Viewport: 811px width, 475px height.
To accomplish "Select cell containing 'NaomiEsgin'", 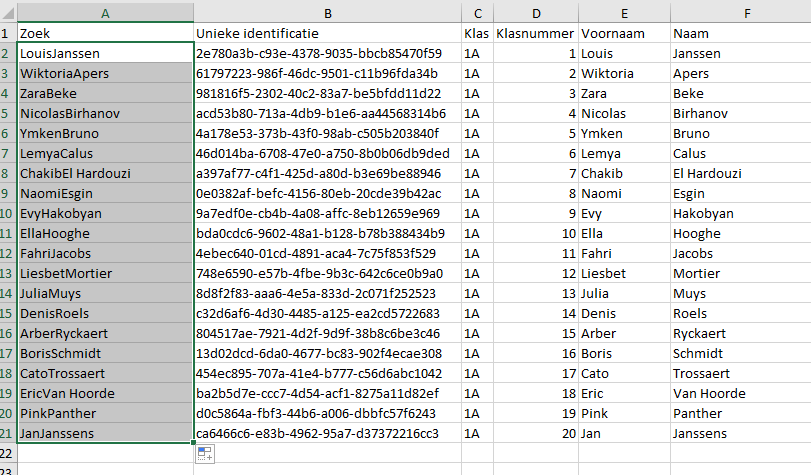I will [106, 194].
